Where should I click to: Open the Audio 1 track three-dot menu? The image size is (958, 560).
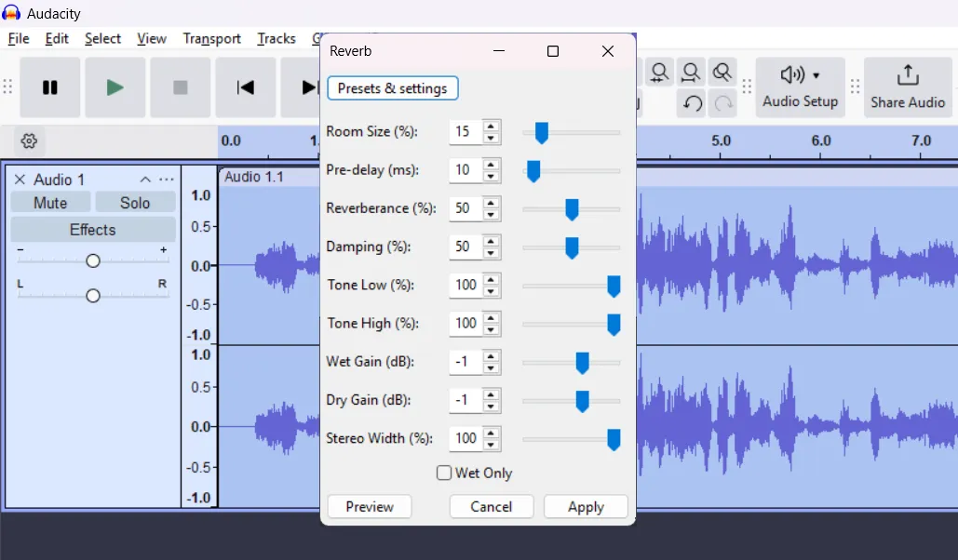pos(167,180)
